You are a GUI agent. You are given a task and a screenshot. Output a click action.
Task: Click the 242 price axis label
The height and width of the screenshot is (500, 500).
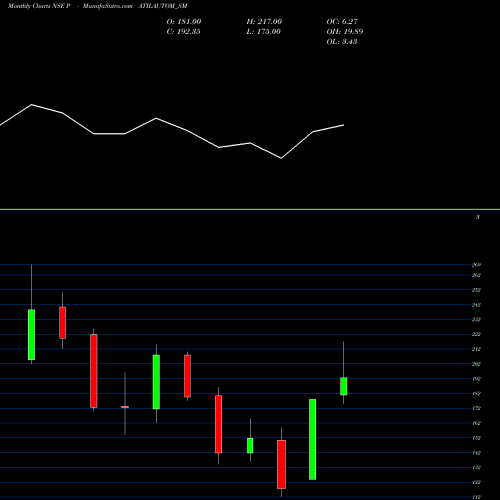point(476,305)
